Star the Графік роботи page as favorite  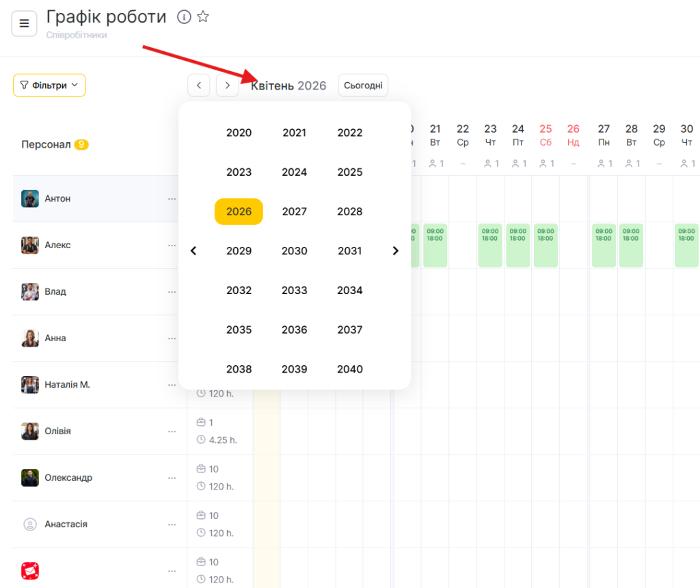203,17
